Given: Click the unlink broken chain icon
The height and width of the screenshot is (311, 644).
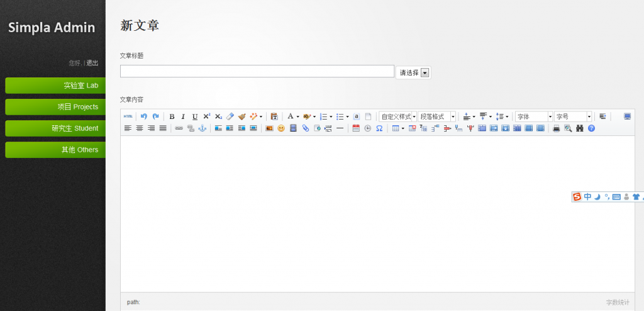Looking at the screenshot, I should (x=191, y=128).
